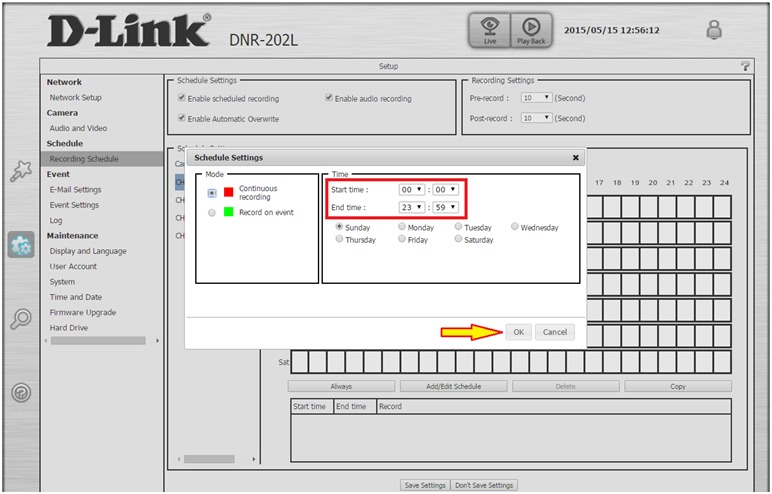Open the Live view button

point(489,31)
